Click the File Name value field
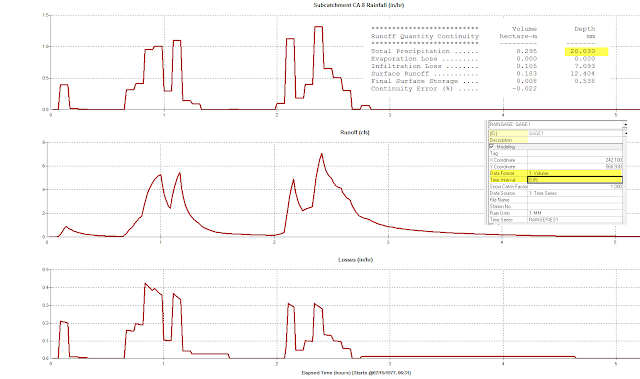This screenshot has height=379, width=640. tap(575, 200)
